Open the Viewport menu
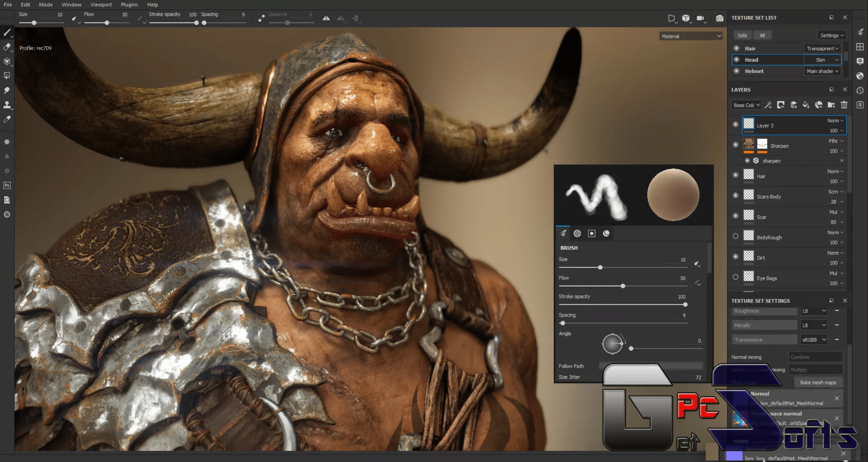868x462 pixels. [101, 5]
